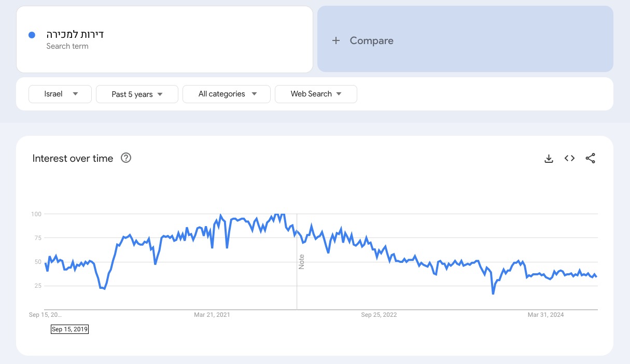Open the Interest over time help icon
The image size is (630, 364).
pyautogui.click(x=125, y=158)
